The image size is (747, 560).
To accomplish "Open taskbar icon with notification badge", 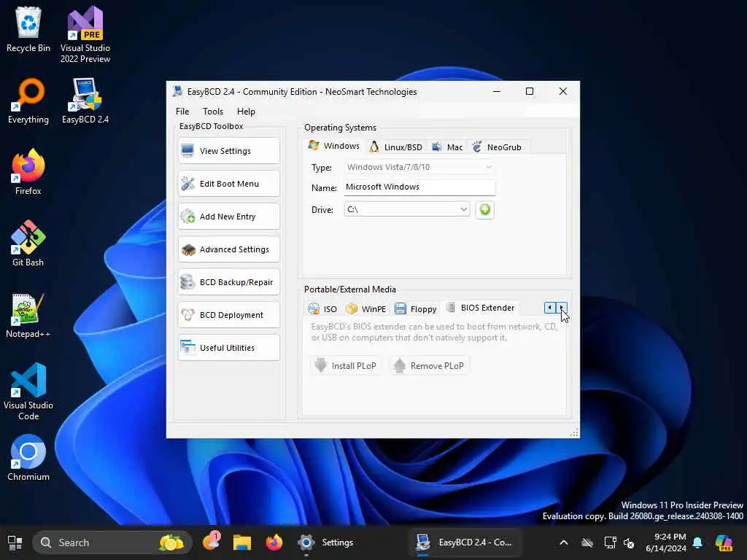I will point(211,542).
